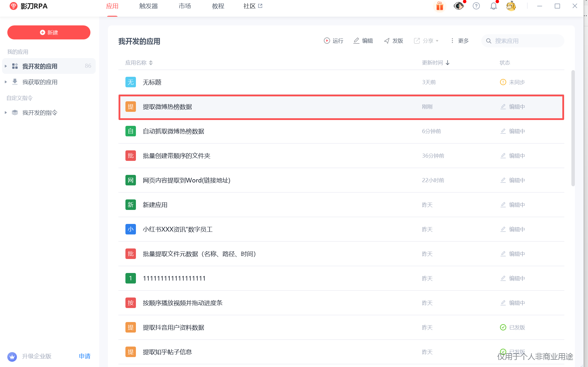Click the 申请 link for enterprise upgrade
Image resolution: width=588 pixels, height=367 pixels.
click(85, 356)
